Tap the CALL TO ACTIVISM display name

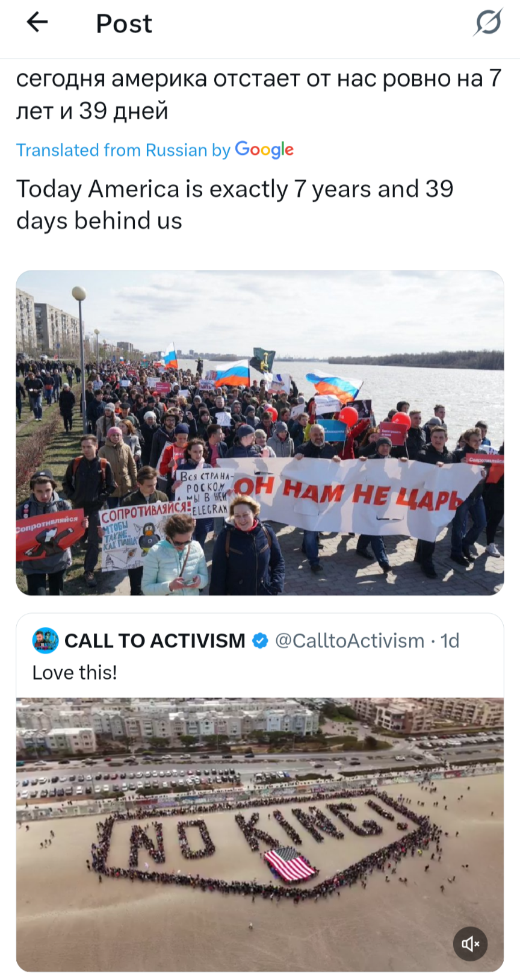[x=155, y=641]
